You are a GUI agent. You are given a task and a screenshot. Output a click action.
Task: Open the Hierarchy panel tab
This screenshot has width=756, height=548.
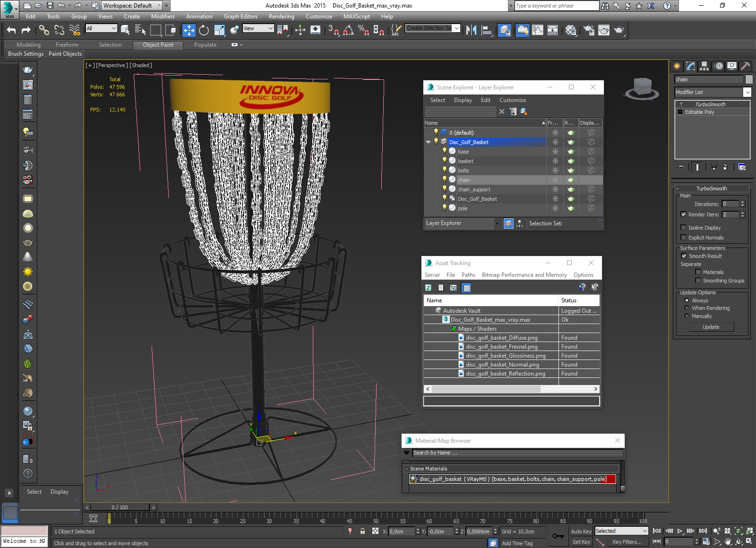click(704, 66)
